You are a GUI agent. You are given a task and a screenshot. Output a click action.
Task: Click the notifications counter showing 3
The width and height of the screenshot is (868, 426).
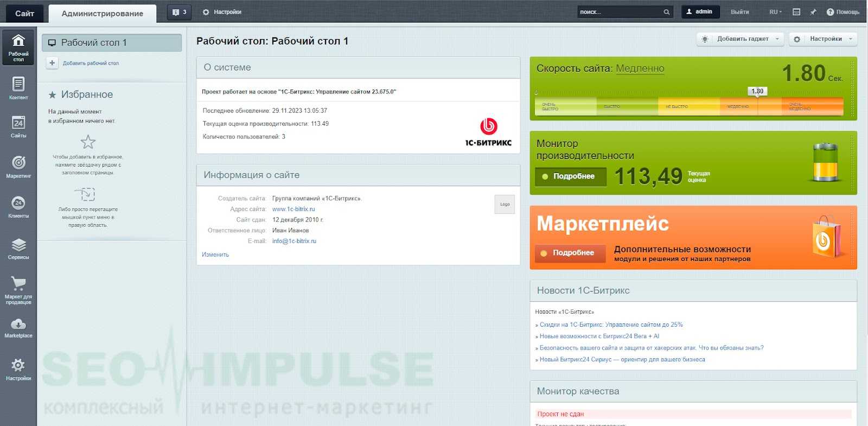[179, 12]
